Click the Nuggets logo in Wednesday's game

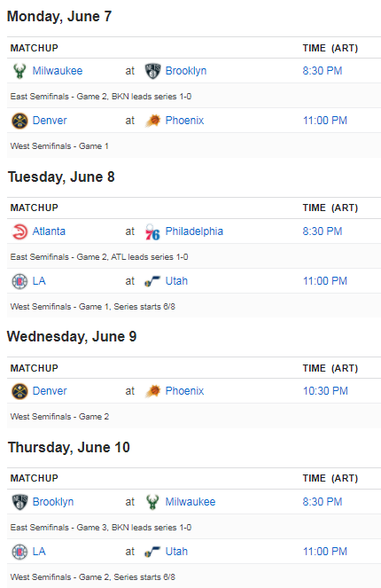(x=19, y=391)
